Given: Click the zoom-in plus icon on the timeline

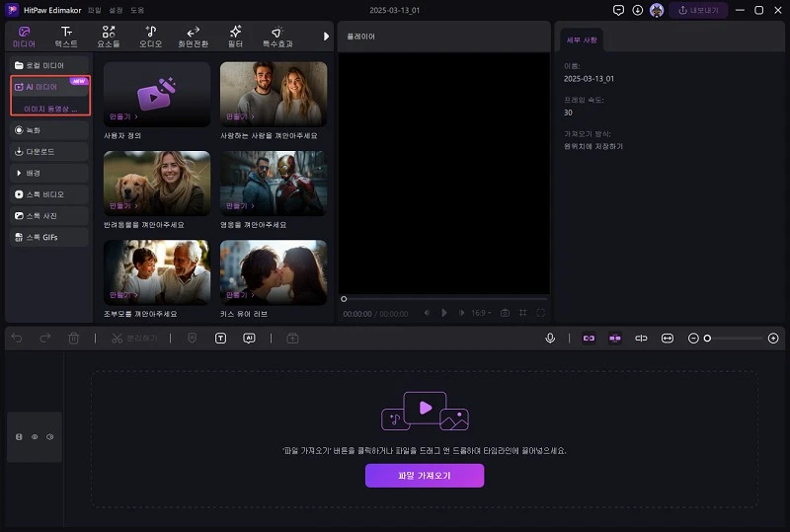Looking at the screenshot, I should (773, 338).
